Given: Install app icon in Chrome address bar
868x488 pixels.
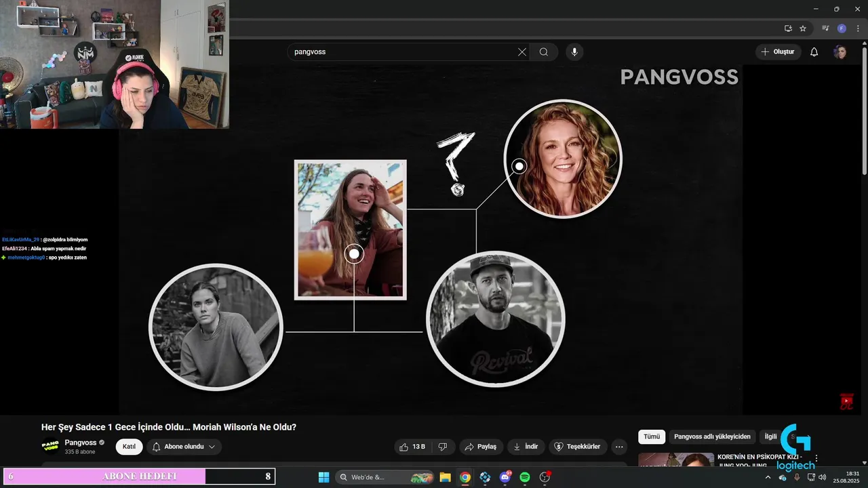Looking at the screenshot, I should pos(788,28).
